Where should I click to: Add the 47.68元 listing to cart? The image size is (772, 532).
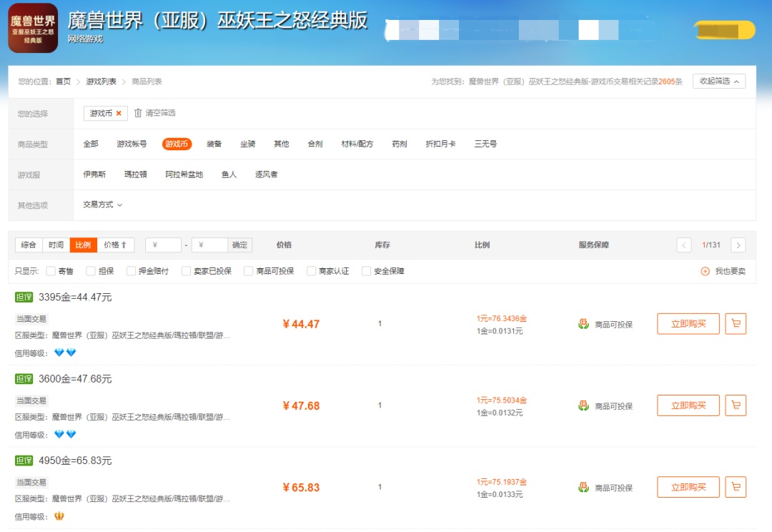pyautogui.click(x=736, y=405)
